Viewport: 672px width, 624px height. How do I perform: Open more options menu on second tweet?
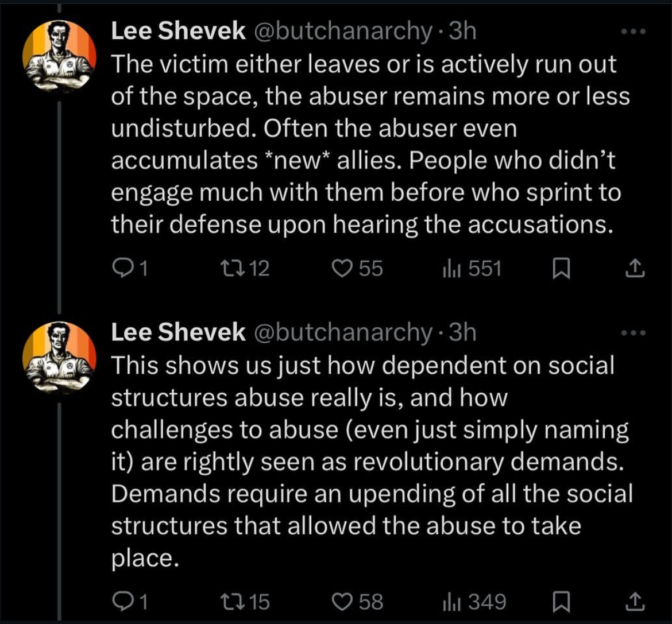tap(635, 333)
